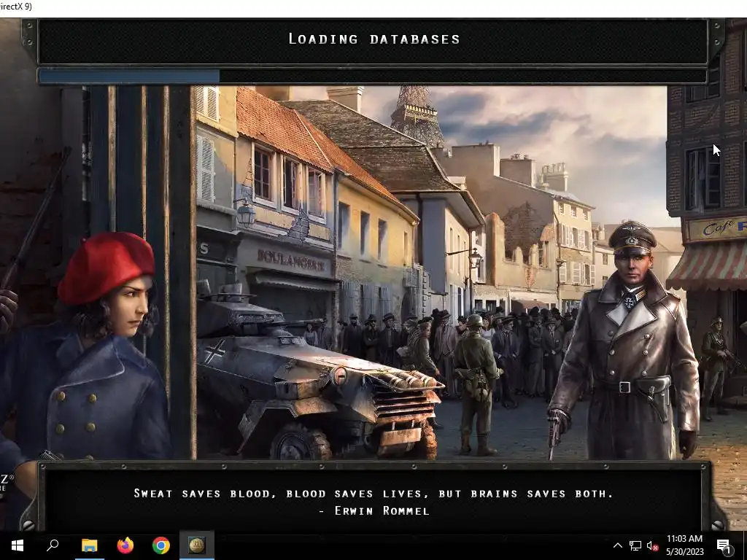The width and height of the screenshot is (747, 560).
Task: Click the muted volume tray icon
Action: [652, 545]
